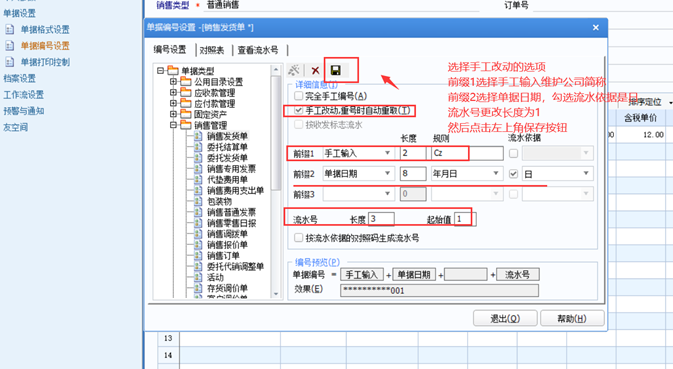The height and width of the screenshot is (369, 673).
Task: Click folder icon of 固定资产
Action: click(186, 114)
